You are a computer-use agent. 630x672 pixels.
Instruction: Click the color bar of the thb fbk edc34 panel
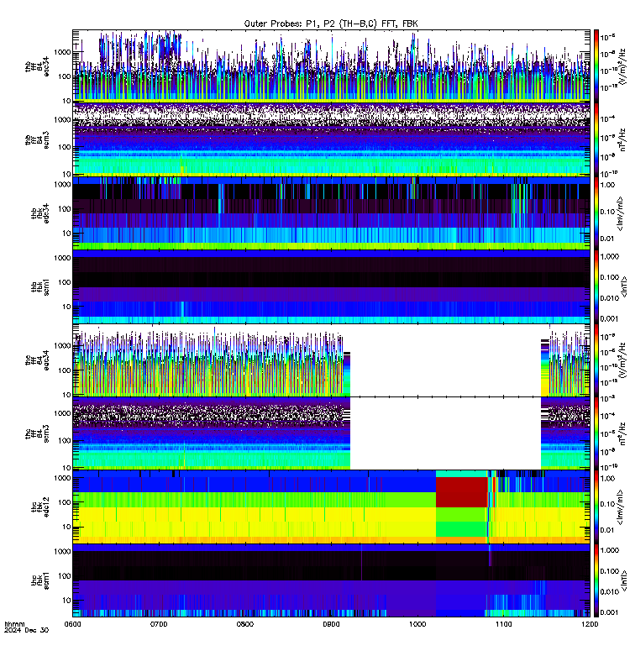tap(596, 213)
